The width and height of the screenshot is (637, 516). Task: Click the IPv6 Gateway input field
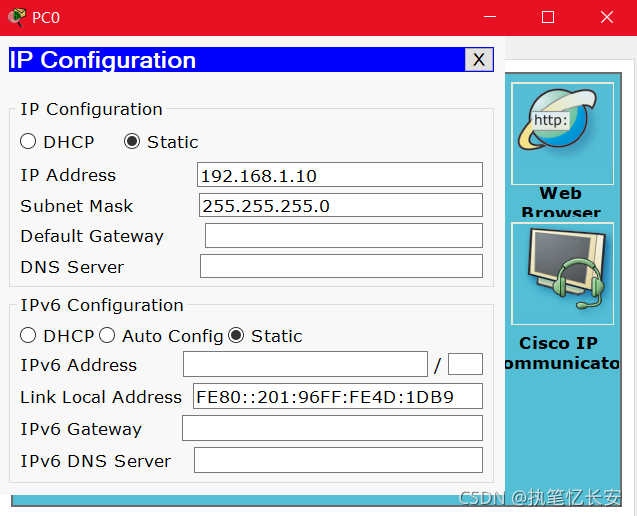(332, 428)
